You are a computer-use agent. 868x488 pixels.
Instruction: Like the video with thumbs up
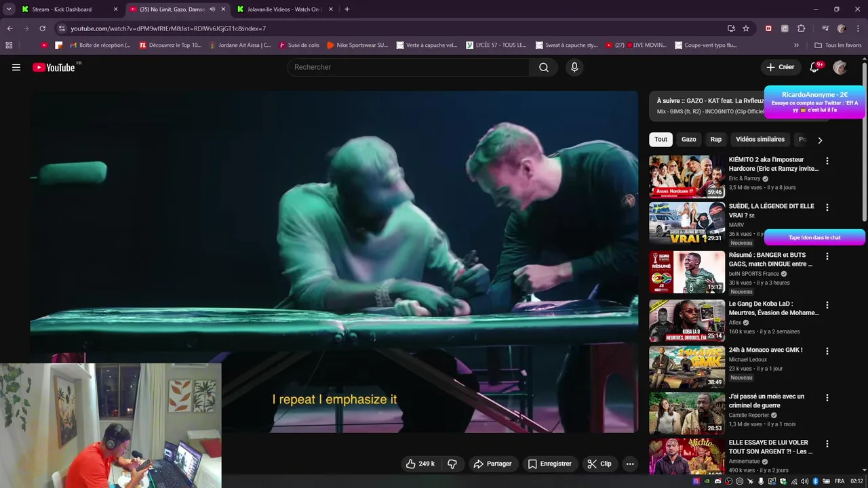[x=420, y=464]
